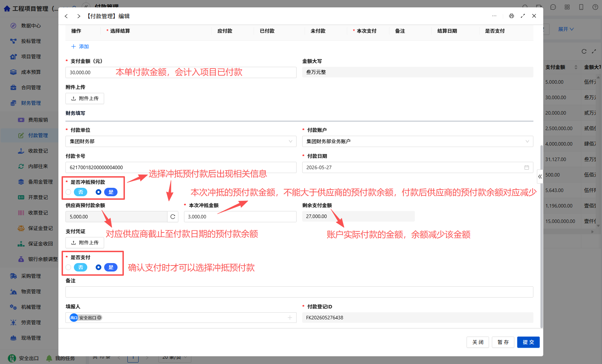This screenshot has height=364, width=602.
Task: Refresh the background table list
Action: [x=584, y=51]
